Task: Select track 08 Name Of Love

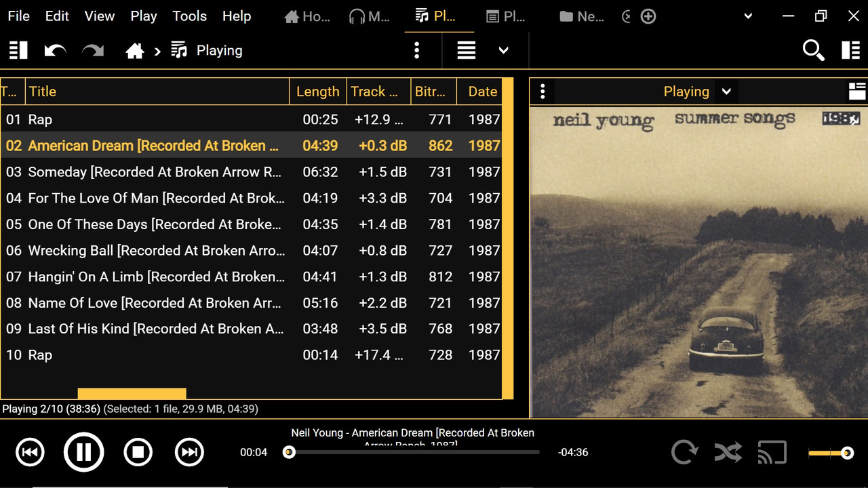Action: pyautogui.click(x=251, y=303)
